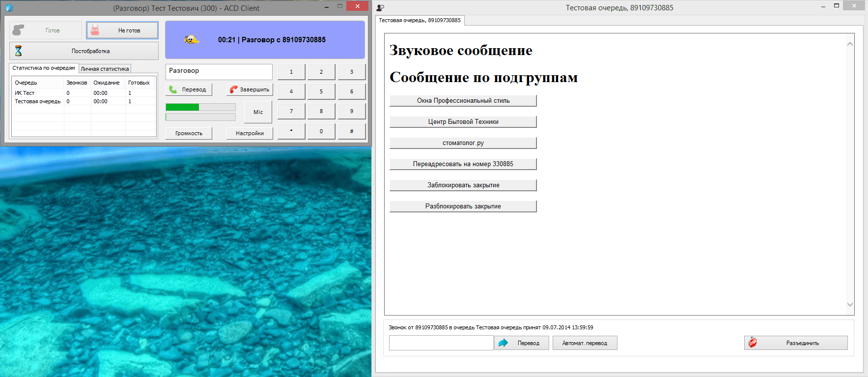Viewport: 868px width, 377px height.
Task: Click the green phone icon on Перевод
Action: point(173,89)
